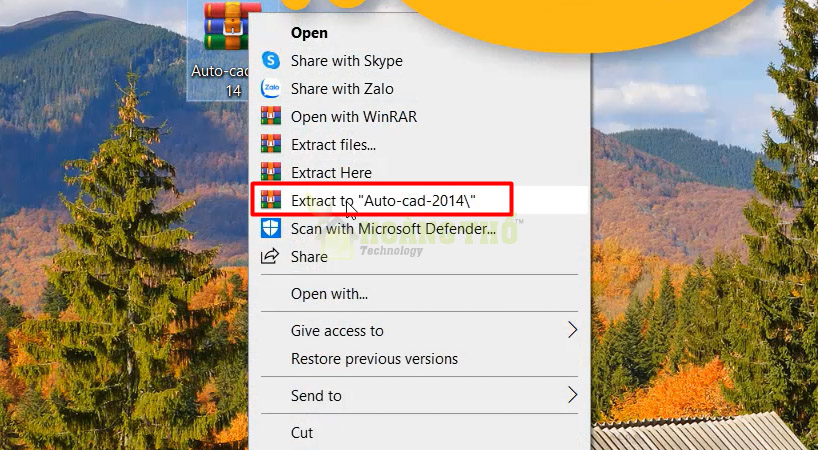Image resolution: width=818 pixels, height=450 pixels.
Task: Select the Auto-cad 14 archive file on desktop
Action: pyautogui.click(x=225, y=30)
